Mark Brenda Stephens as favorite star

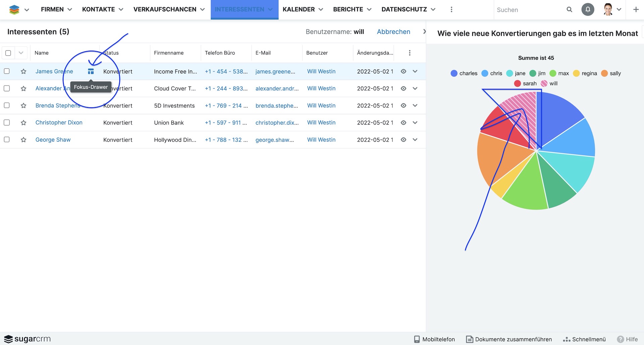(23, 106)
